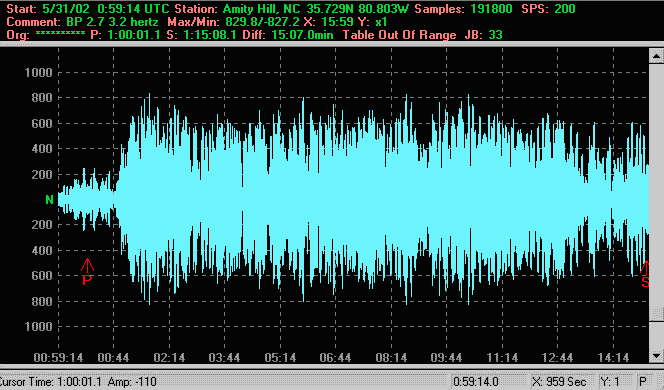Click the S: 1:15:08.1 header value
This screenshot has width=664, height=390.
pos(201,35)
